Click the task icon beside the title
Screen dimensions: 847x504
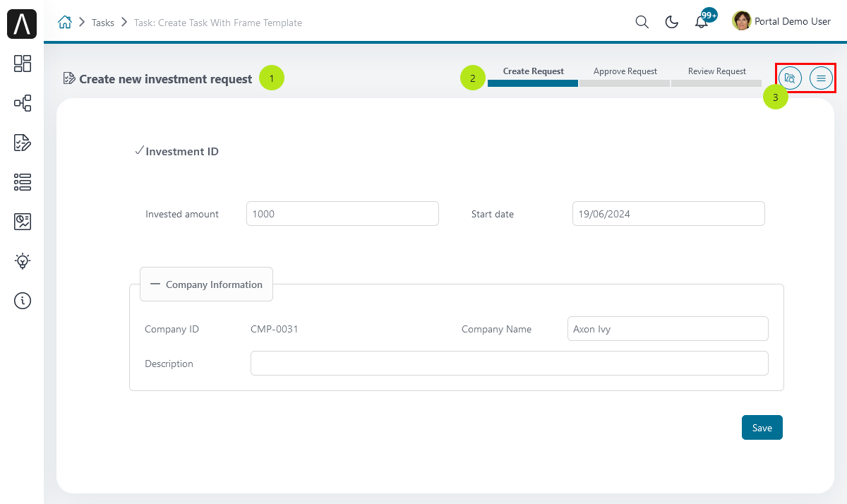click(x=69, y=78)
